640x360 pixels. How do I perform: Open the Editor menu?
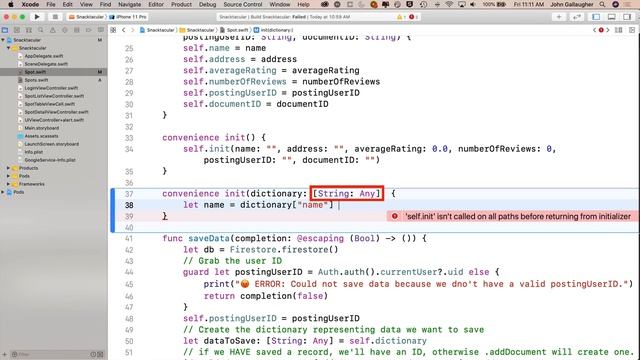[x=156, y=4]
